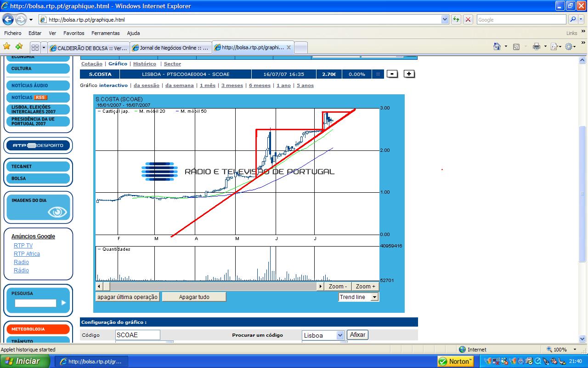Click the eye icon in Imagens do Dia

[57, 212]
